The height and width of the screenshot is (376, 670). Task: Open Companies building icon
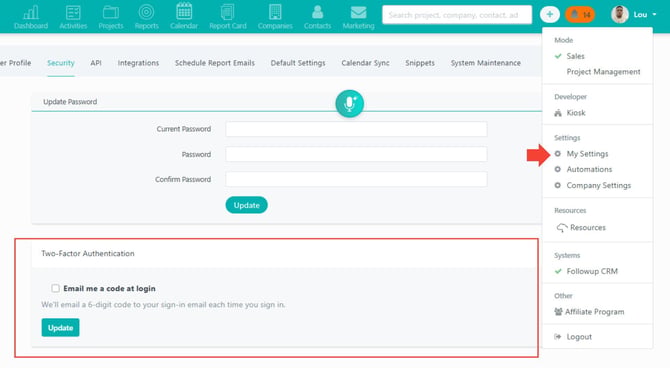tap(275, 12)
